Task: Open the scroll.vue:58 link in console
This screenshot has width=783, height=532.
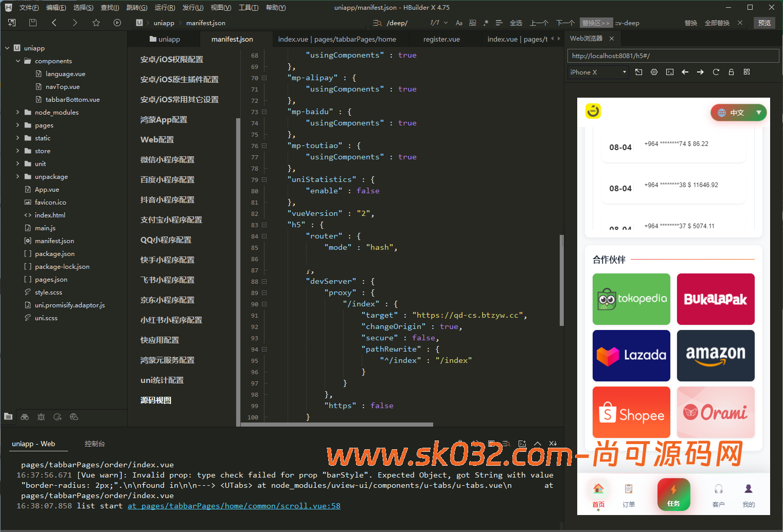Action: [x=234, y=506]
